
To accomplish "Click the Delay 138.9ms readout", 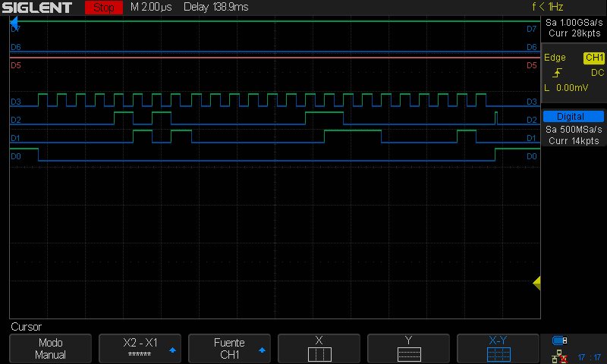I will click(216, 7).
